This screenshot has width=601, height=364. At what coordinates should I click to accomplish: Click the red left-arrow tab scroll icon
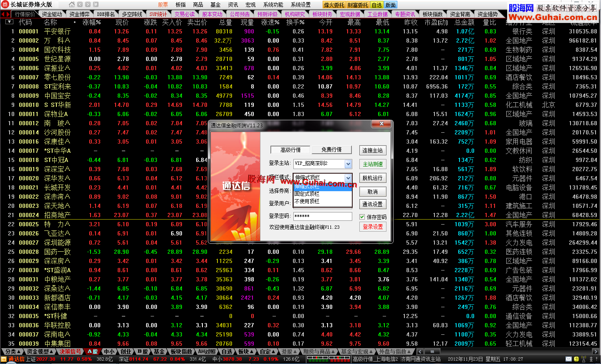(x=3, y=14)
